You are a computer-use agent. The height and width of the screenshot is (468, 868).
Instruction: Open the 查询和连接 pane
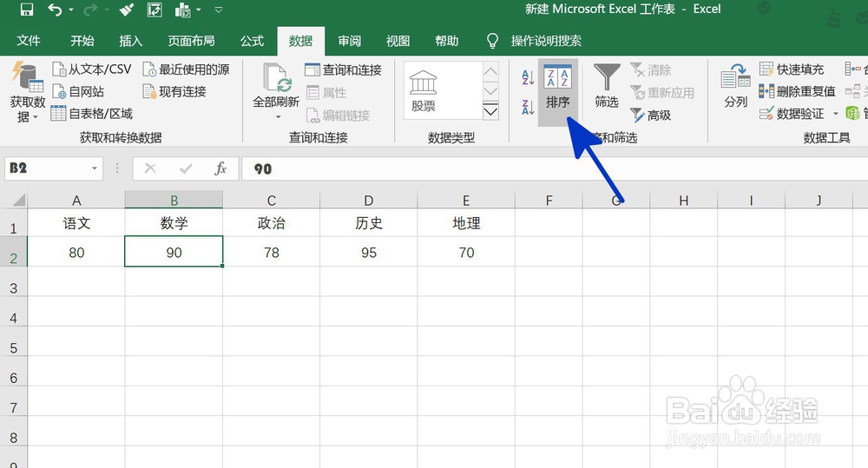click(x=343, y=69)
